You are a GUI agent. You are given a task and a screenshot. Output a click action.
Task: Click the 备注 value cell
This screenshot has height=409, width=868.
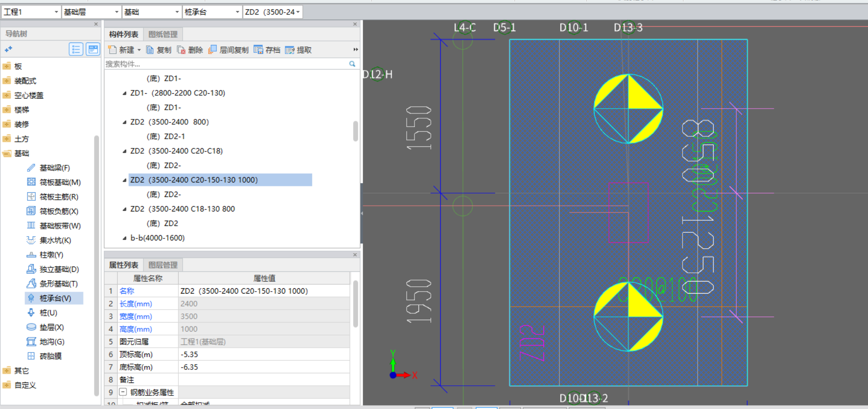coord(264,380)
